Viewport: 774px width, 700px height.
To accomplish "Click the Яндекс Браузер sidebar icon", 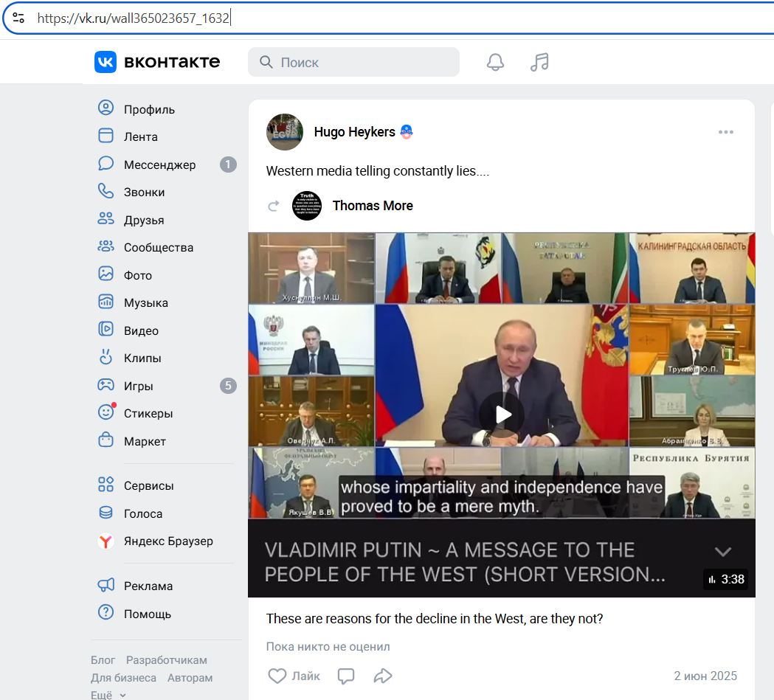I will pos(106,541).
